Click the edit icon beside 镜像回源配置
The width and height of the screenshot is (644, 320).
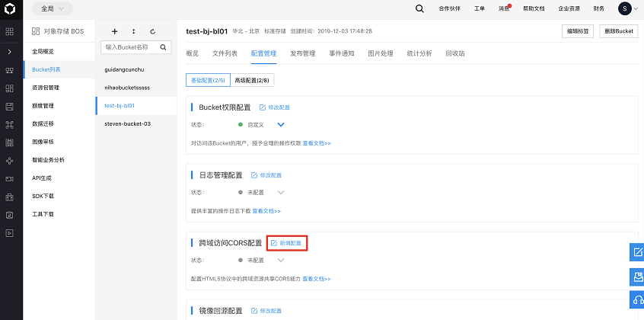(x=254, y=311)
